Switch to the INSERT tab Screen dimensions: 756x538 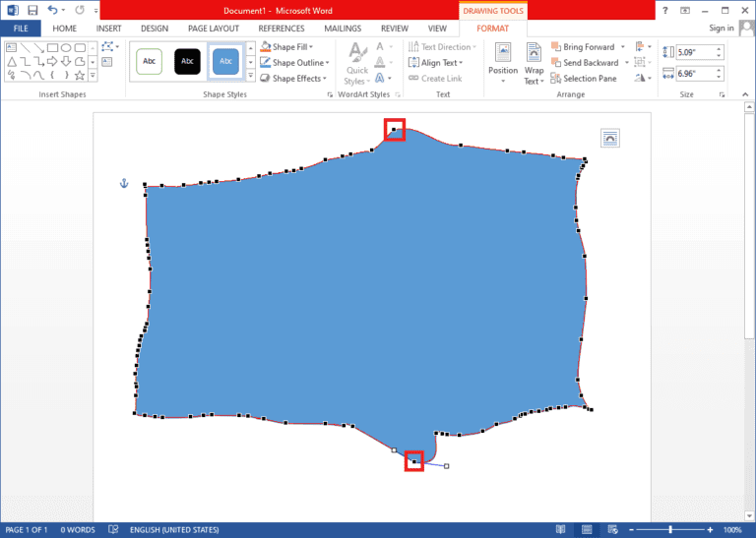click(x=108, y=29)
